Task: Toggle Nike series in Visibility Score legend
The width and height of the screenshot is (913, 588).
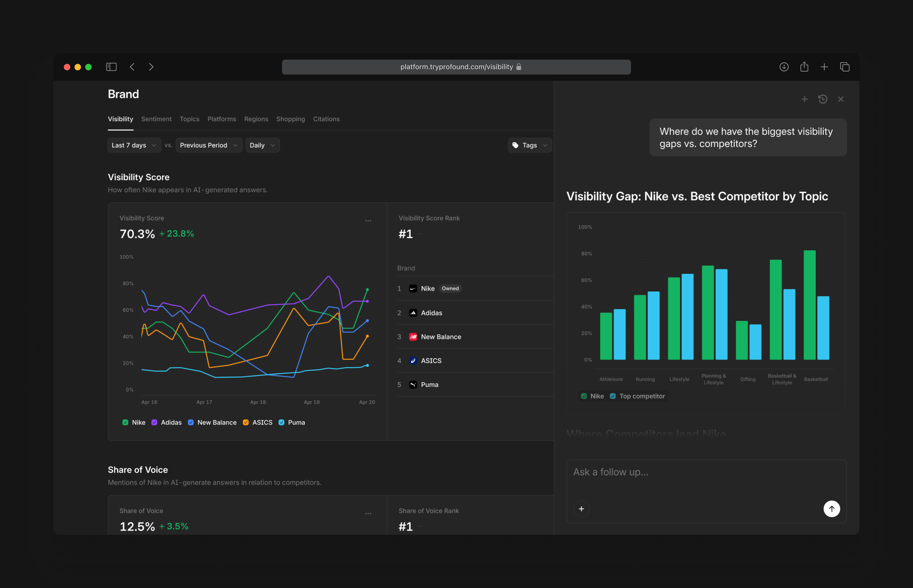Action: point(125,422)
